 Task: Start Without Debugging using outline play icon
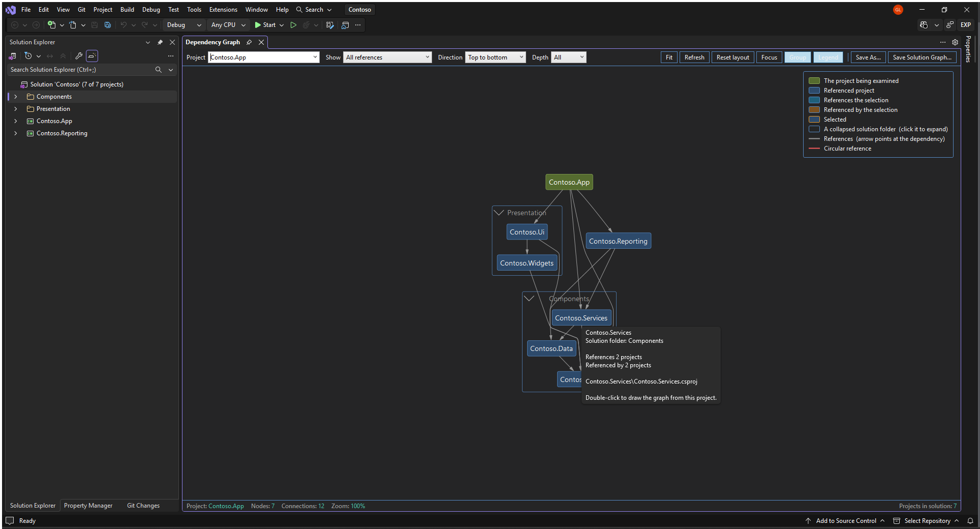(293, 25)
